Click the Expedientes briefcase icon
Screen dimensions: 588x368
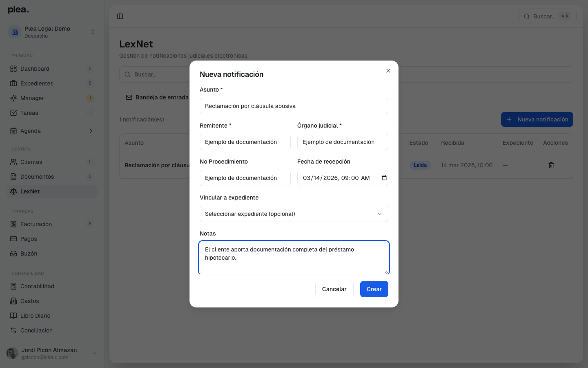pos(13,83)
